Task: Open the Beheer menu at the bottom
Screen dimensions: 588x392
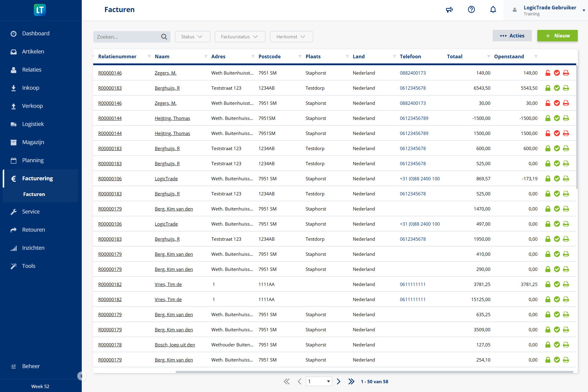Action: (x=31, y=366)
